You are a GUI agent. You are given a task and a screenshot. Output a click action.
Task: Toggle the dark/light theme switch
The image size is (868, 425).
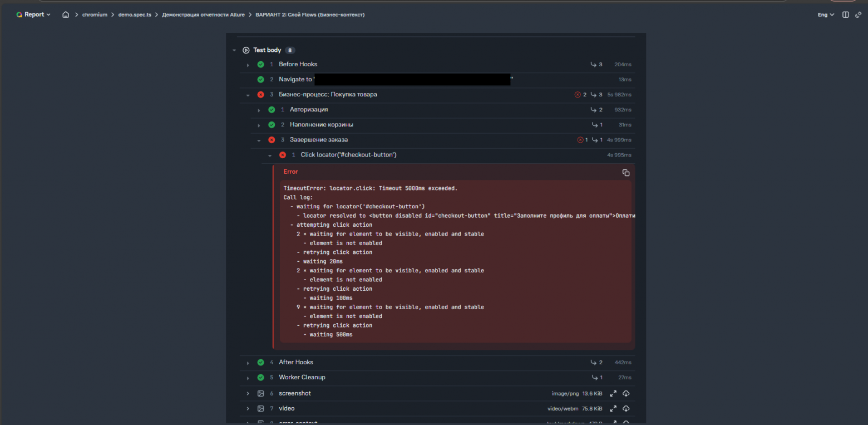pyautogui.click(x=857, y=14)
